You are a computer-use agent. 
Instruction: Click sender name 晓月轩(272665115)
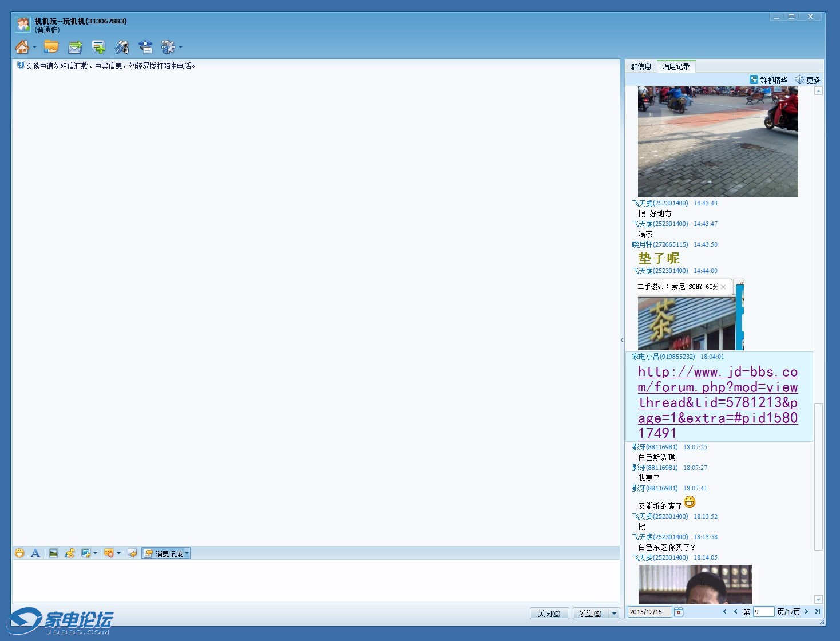660,244
